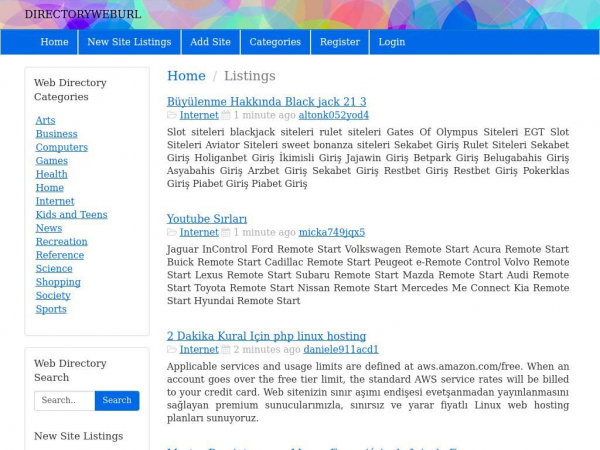
Task: Click the calendar icon beside '2 minutes ago'
Action: point(226,349)
